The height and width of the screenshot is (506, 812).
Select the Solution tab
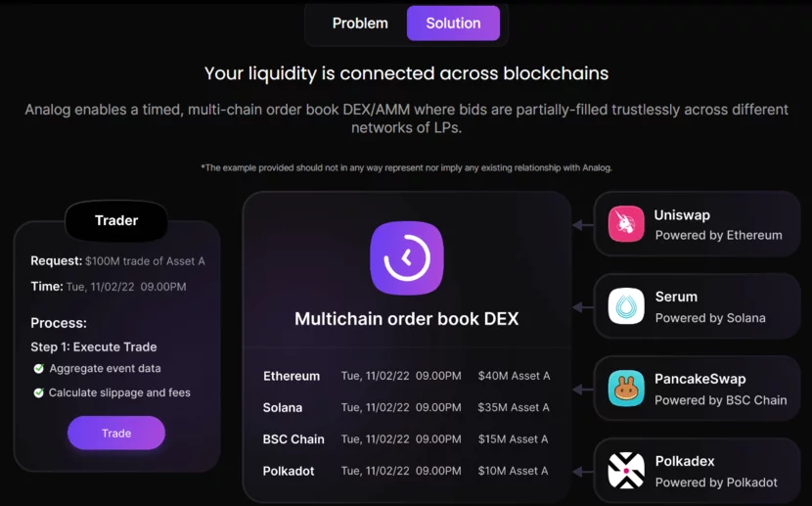[453, 23]
